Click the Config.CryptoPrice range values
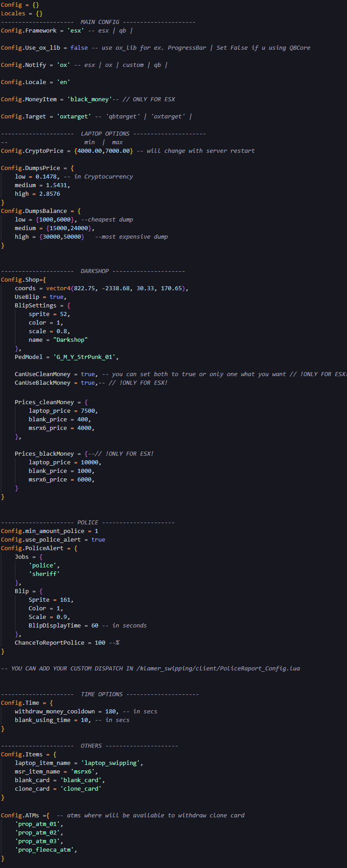Image resolution: width=347 pixels, height=868 pixels. (x=103, y=151)
